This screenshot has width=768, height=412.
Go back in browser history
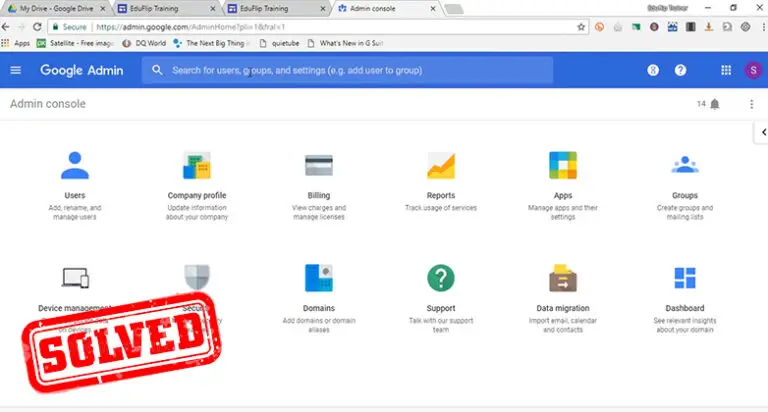[x=6, y=27]
